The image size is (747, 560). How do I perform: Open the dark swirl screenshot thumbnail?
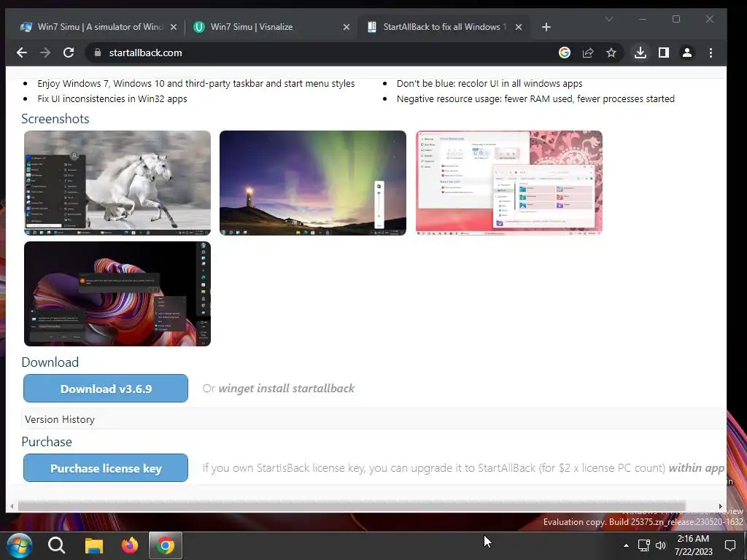pos(117,294)
